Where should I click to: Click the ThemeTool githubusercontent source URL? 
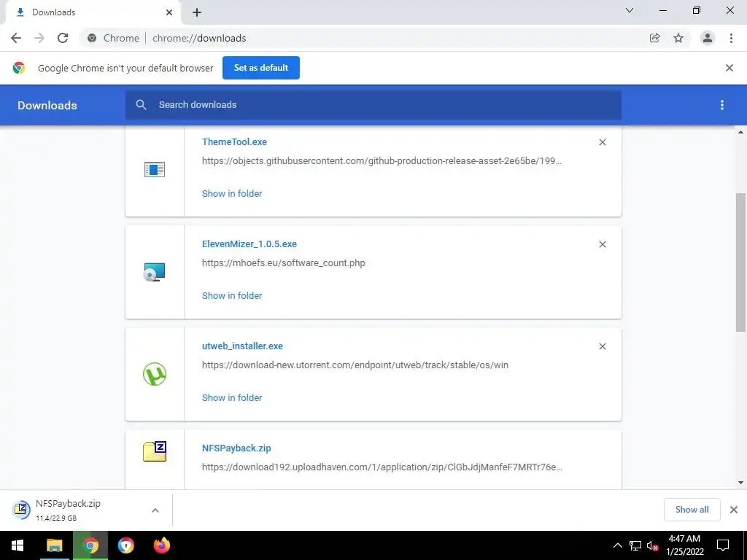[382, 161]
